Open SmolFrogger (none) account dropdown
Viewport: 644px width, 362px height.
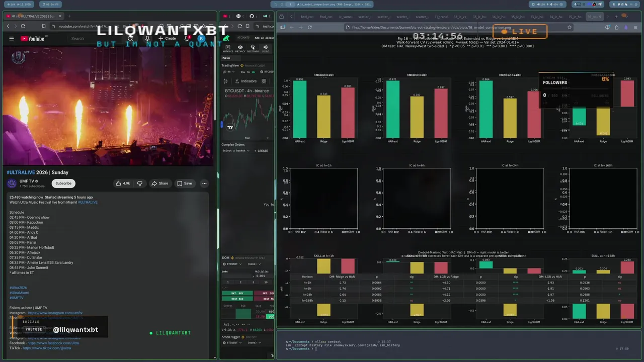[254, 343]
